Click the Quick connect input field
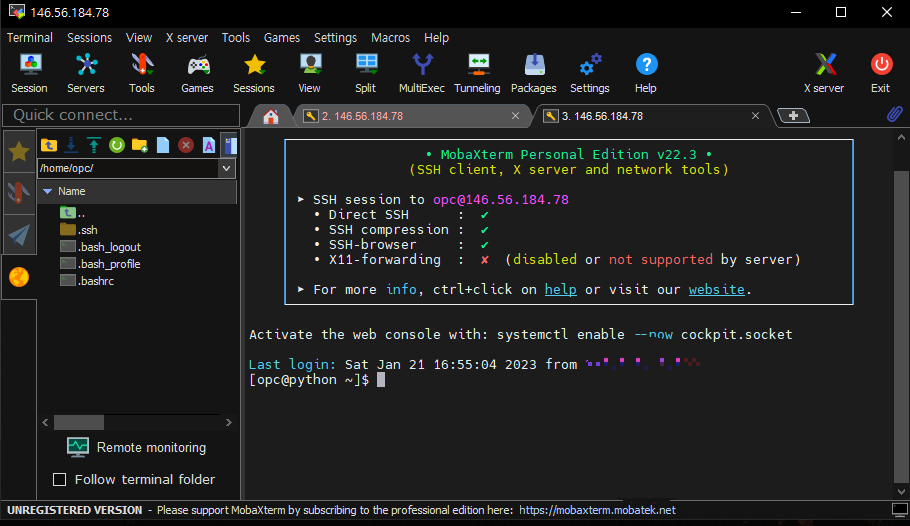 [121, 115]
